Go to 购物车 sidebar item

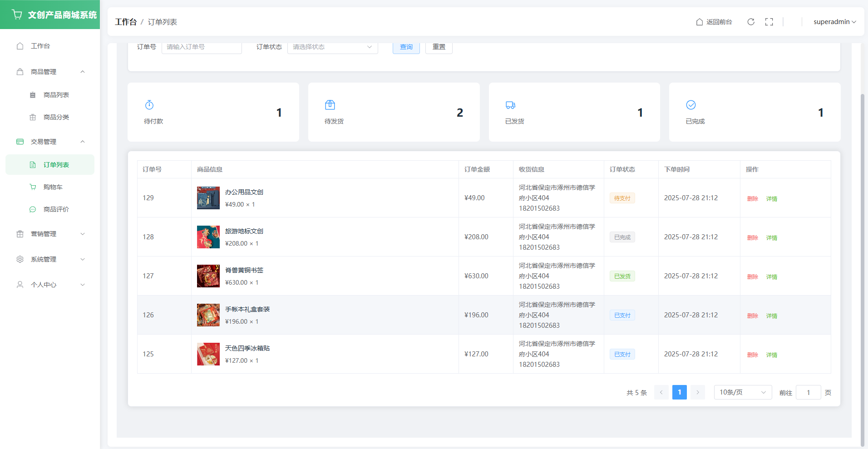click(x=53, y=187)
